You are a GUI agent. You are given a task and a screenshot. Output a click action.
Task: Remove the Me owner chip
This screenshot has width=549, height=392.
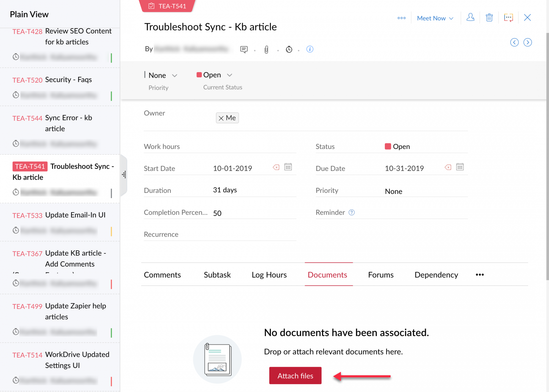(221, 118)
